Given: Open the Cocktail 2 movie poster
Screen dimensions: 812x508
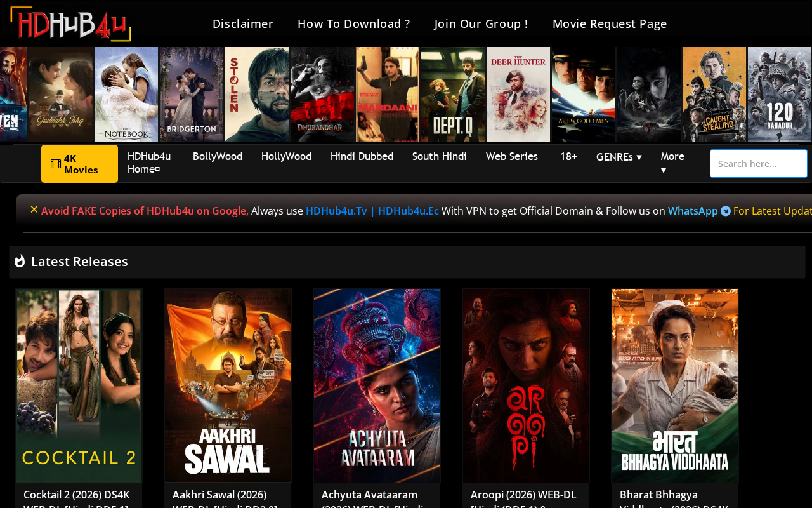Looking at the screenshot, I should click(x=79, y=385).
